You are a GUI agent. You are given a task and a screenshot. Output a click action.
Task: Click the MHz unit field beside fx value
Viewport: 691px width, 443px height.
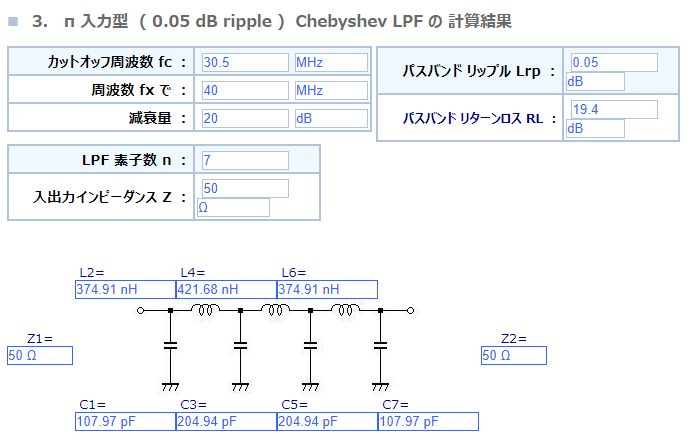click(x=331, y=90)
